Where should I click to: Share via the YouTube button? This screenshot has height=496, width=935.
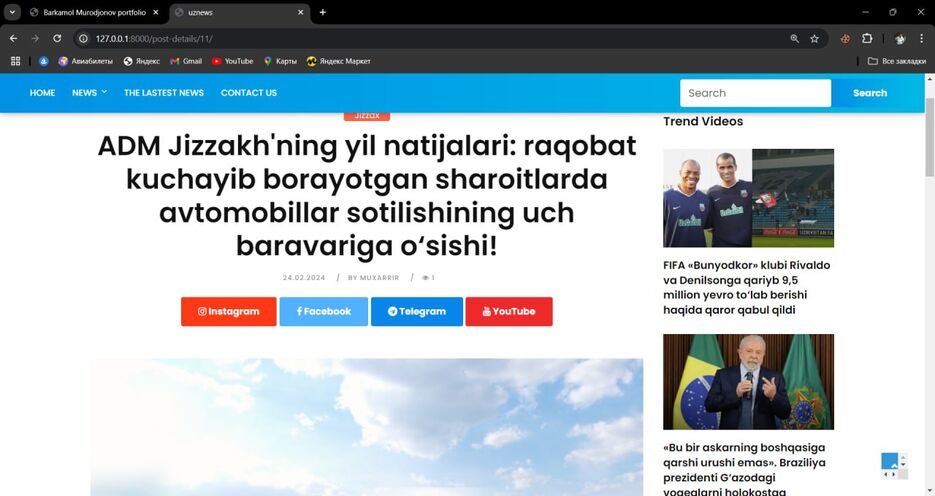point(509,311)
